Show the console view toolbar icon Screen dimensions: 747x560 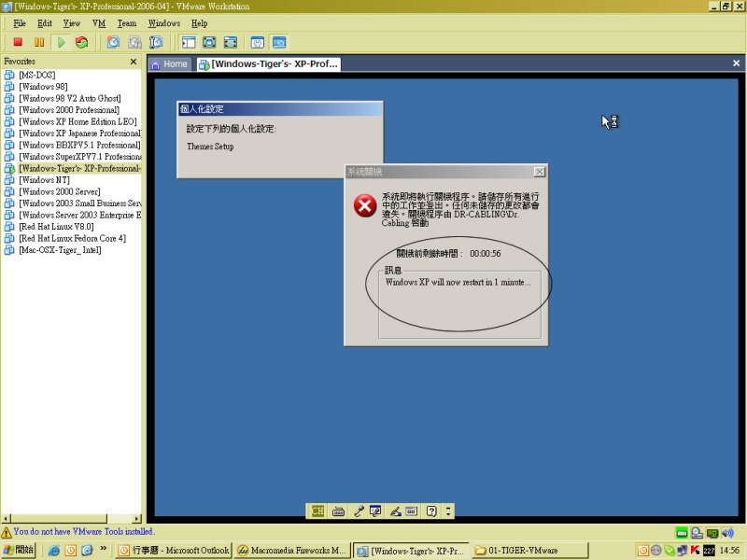coord(279,42)
